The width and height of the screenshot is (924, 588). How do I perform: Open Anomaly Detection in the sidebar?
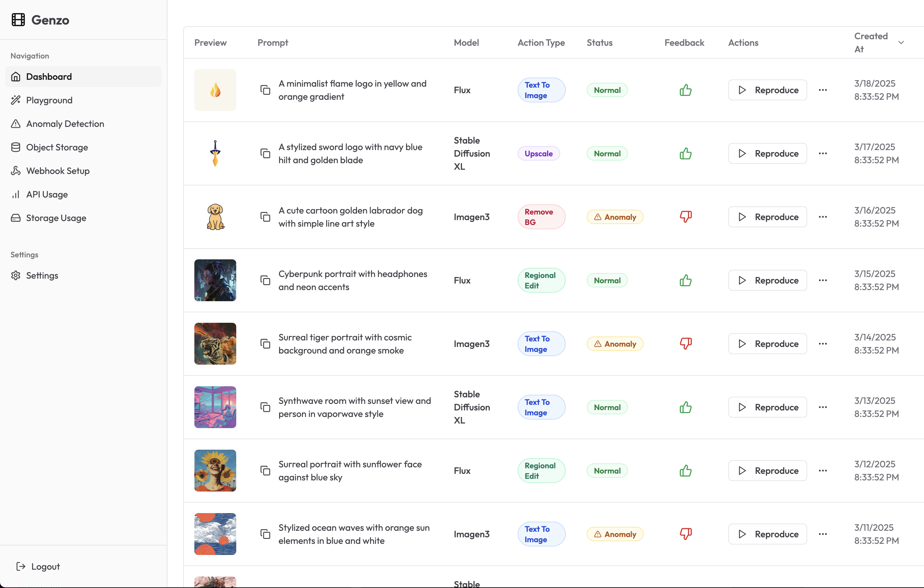83,124
